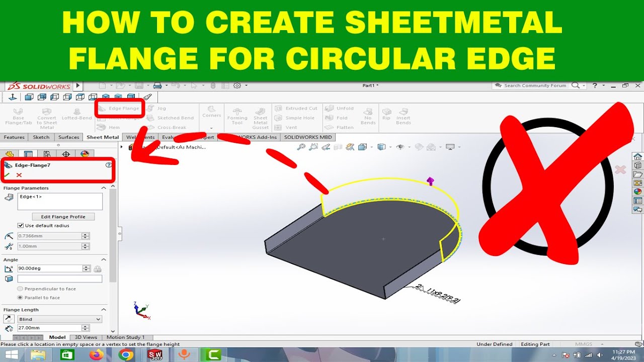Select Sheet Metal Gusset

[x=261, y=119]
